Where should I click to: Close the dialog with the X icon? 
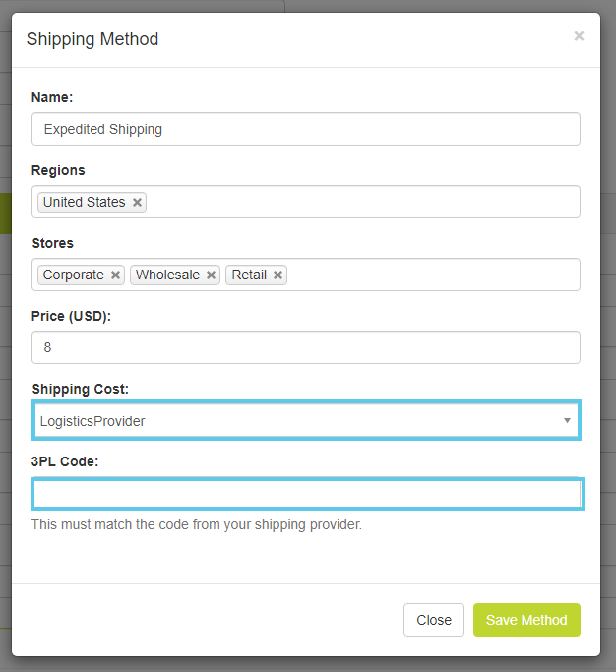click(x=579, y=36)
